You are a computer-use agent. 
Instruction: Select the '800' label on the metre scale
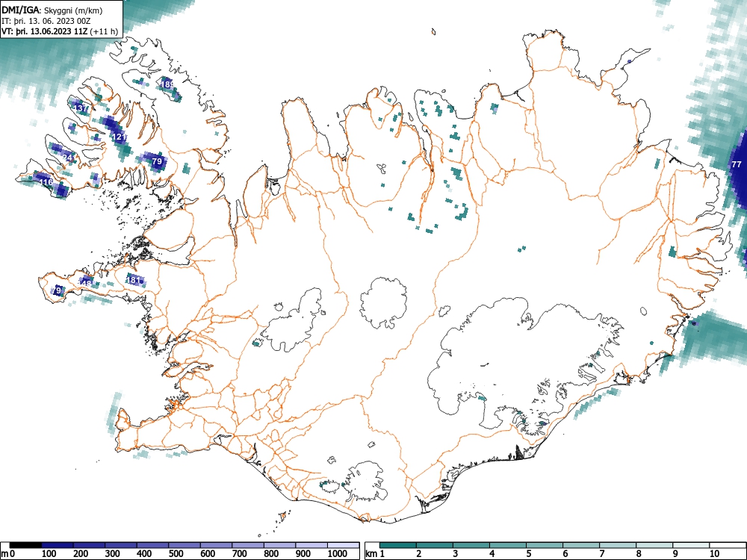[271, 554]
